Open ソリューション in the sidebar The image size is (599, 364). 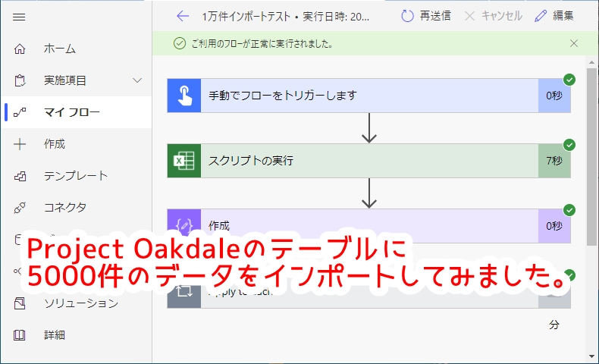click(81, 303)
